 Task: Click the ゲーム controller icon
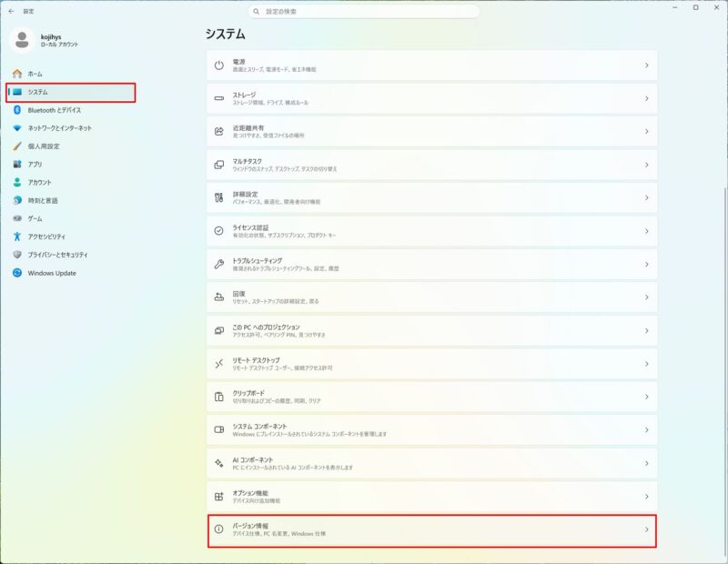point(17,218)
